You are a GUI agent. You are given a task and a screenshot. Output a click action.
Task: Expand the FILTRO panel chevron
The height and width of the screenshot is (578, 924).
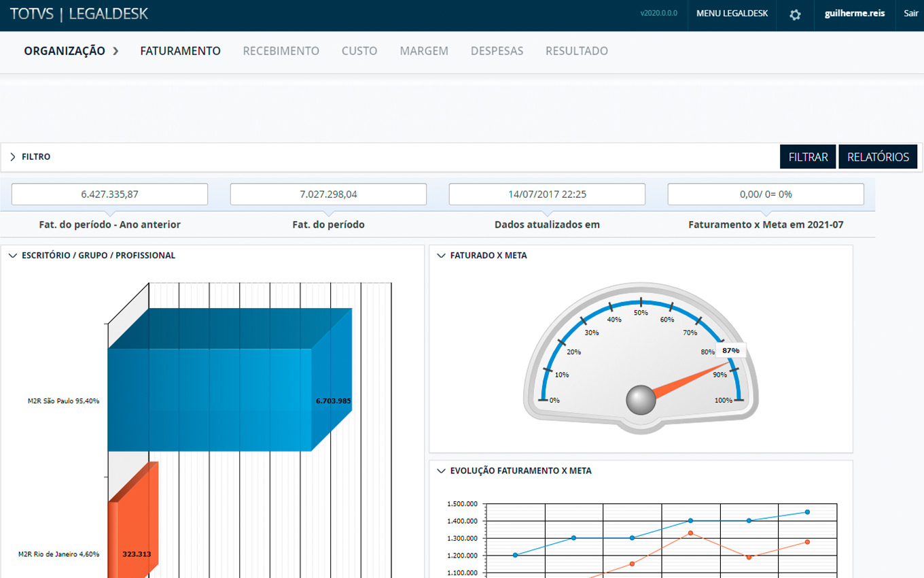[x=13, y=157]
